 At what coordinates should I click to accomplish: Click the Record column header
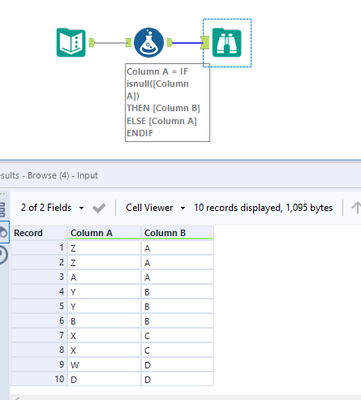click(39, 233)
